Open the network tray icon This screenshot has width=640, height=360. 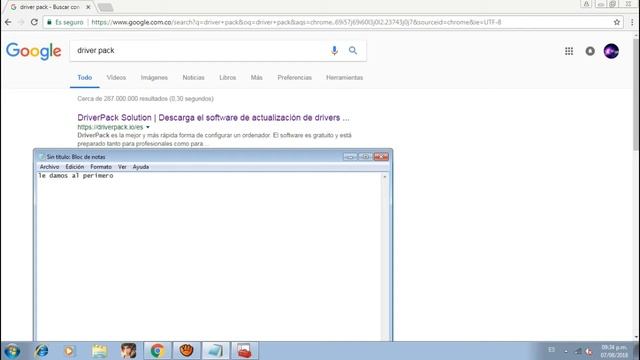(578, 351)
